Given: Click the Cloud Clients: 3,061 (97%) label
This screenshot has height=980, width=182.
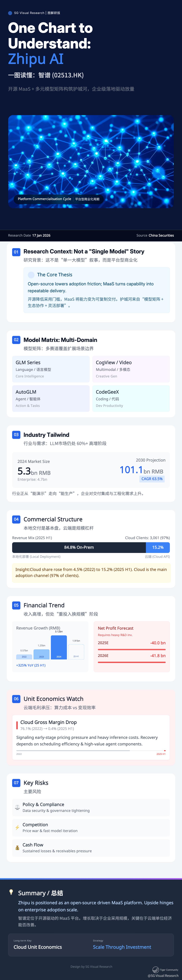Looking at the screenshot, I should tap(147, 538).
